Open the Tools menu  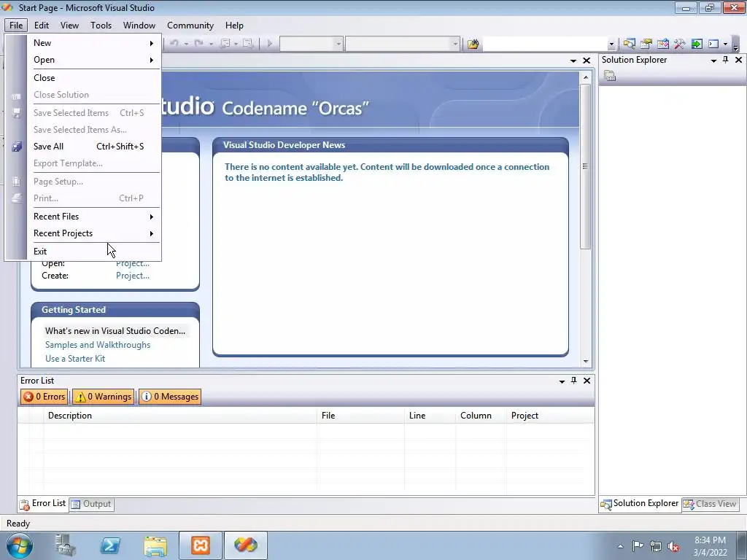101,26
